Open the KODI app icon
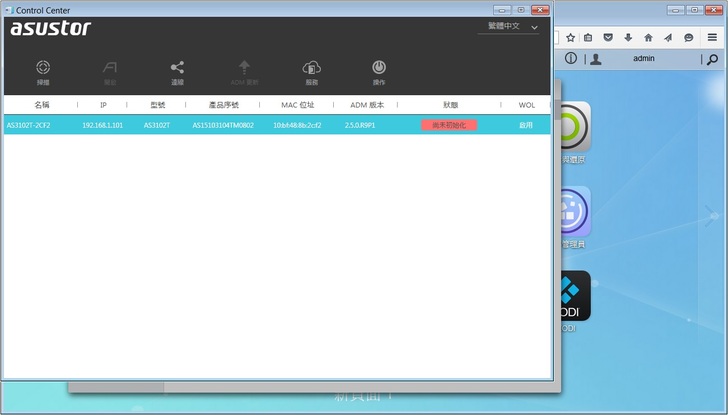 coord(573,295)
